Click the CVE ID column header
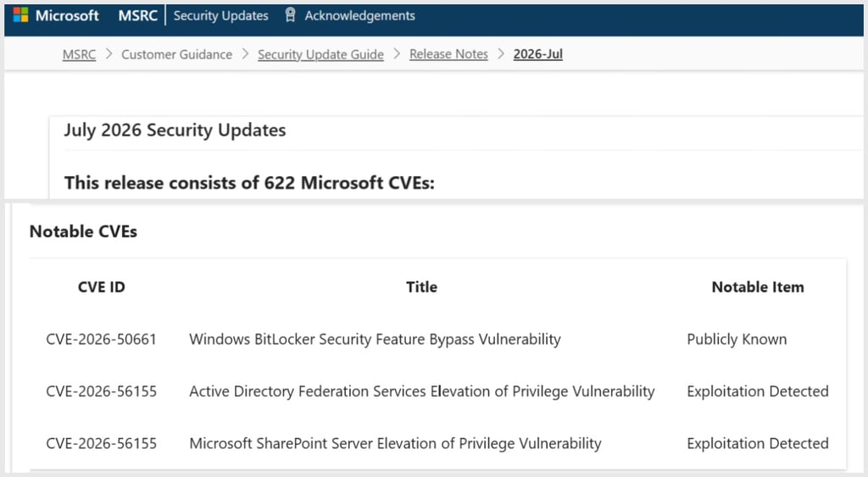868x477 pixels. (102, 286)
